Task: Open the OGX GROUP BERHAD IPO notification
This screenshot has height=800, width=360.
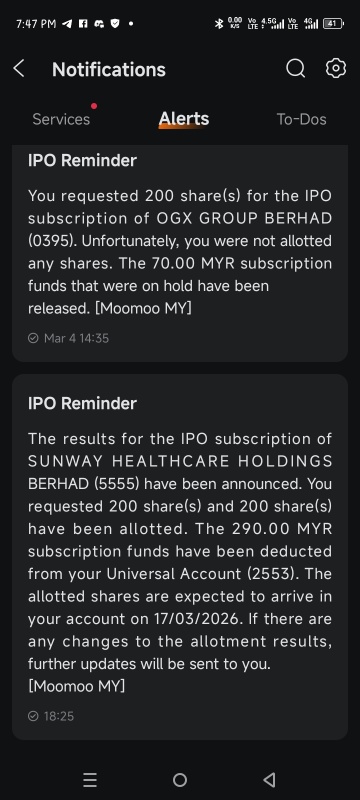Action: (180, 253)
